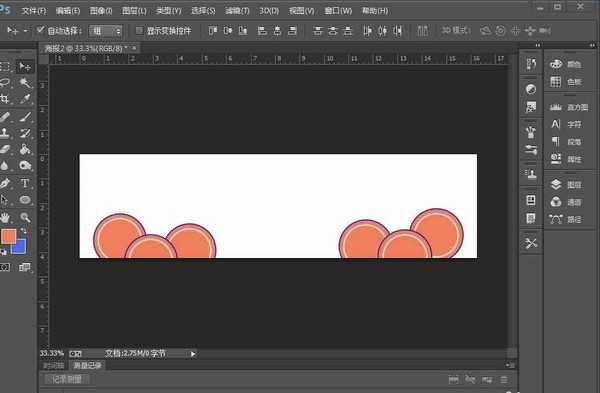Open the 图像(I) menu

pos(101,11)
